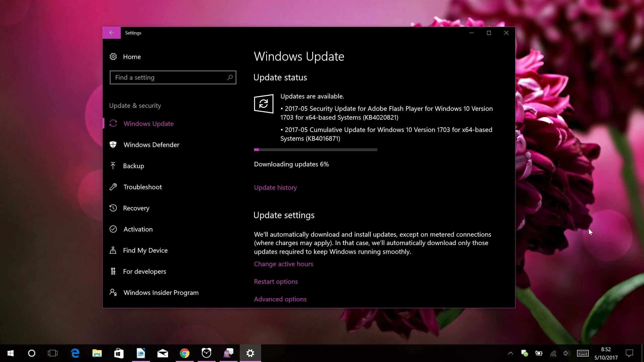Viewport: 644px width, 362px height.
Task: Open Find My Device section
Action: point(145,250)
